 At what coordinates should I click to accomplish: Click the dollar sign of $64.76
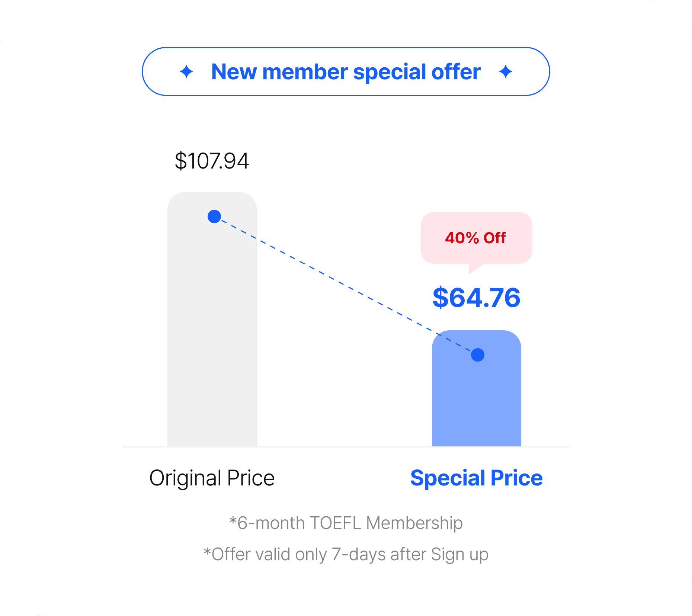pos(441,298)
